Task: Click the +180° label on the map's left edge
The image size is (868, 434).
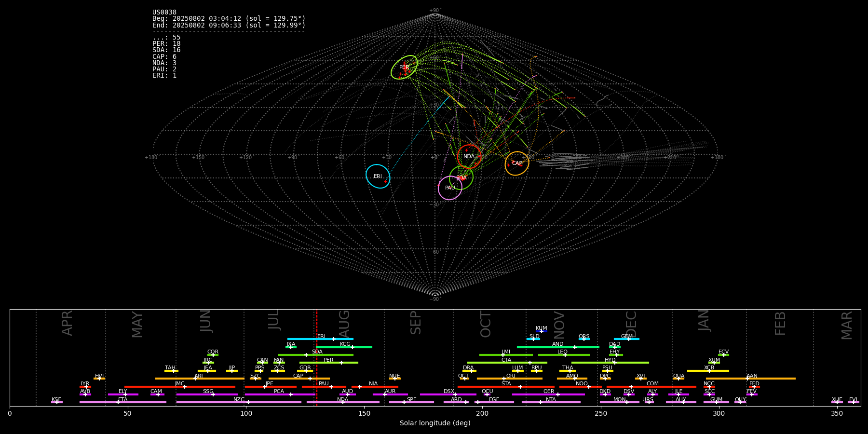Action: click(x=151, y=158)
